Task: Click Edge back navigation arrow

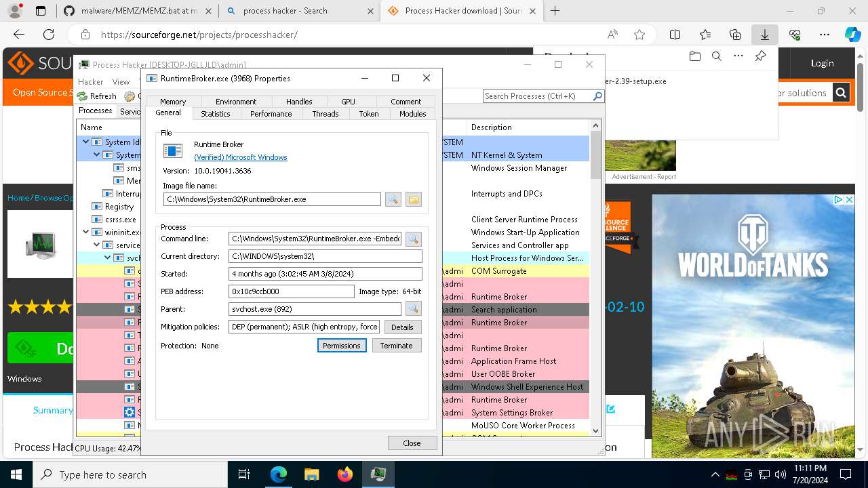Action: click(x=19, y=35)
